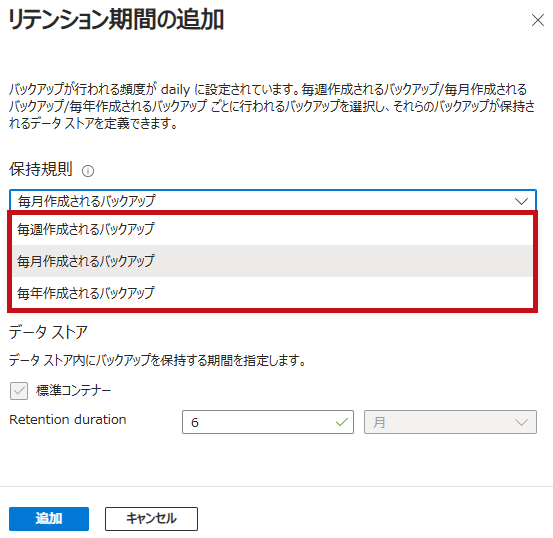This screenshot has width=553, height=538.
Task: Click the 保持規則 field label
Action: click(41, 169)
